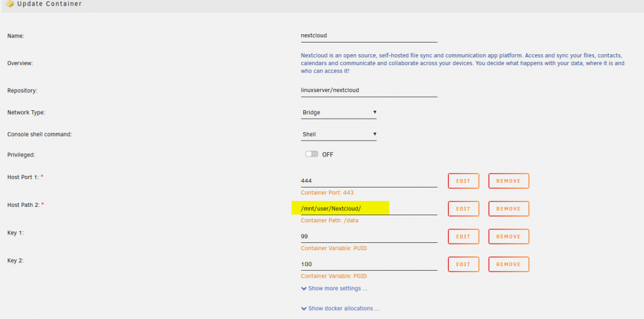Click the Host Port 1 field with 444
644x319 pixels.
click(369, 180)
